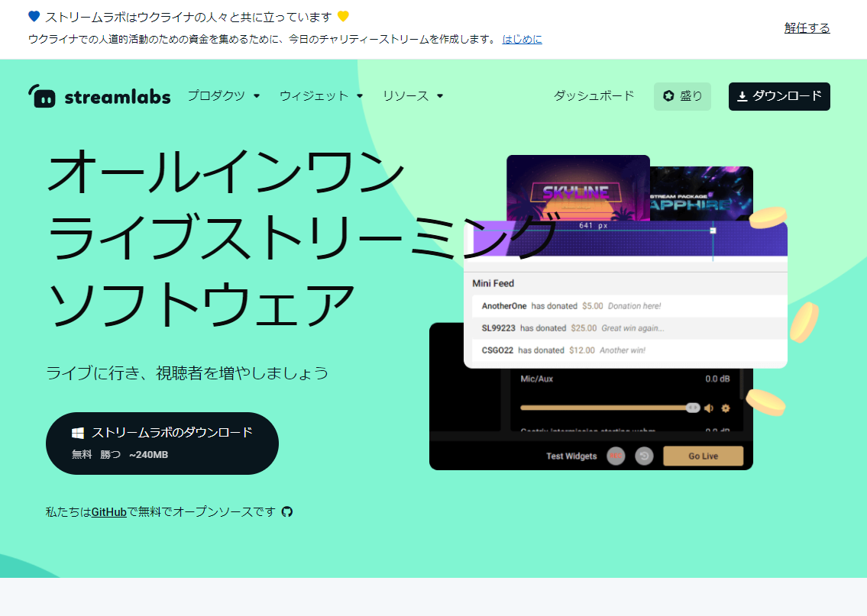
Task: Open Mic/Aux settings gear icon
Action: coord(726,408)
